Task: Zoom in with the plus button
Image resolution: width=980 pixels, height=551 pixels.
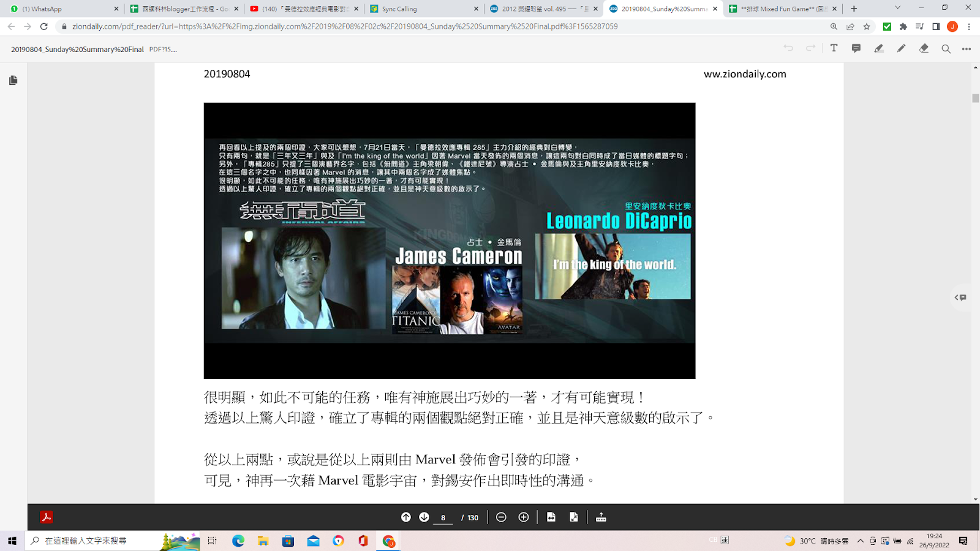Action: point(524,517)
